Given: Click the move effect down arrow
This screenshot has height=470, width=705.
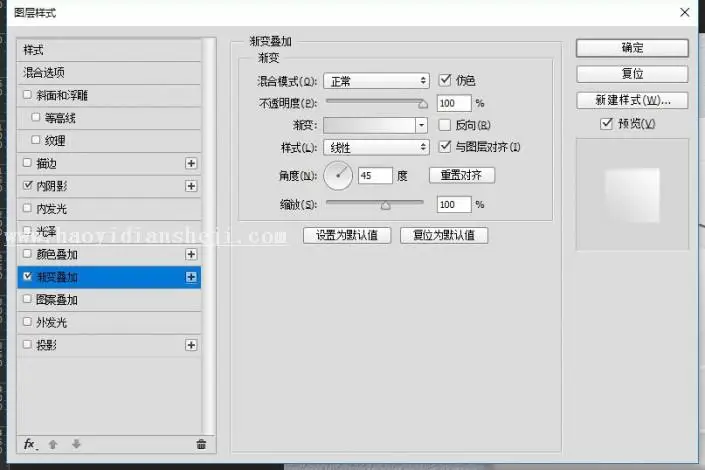Looking at the screenshot, I should pos(76,444).
